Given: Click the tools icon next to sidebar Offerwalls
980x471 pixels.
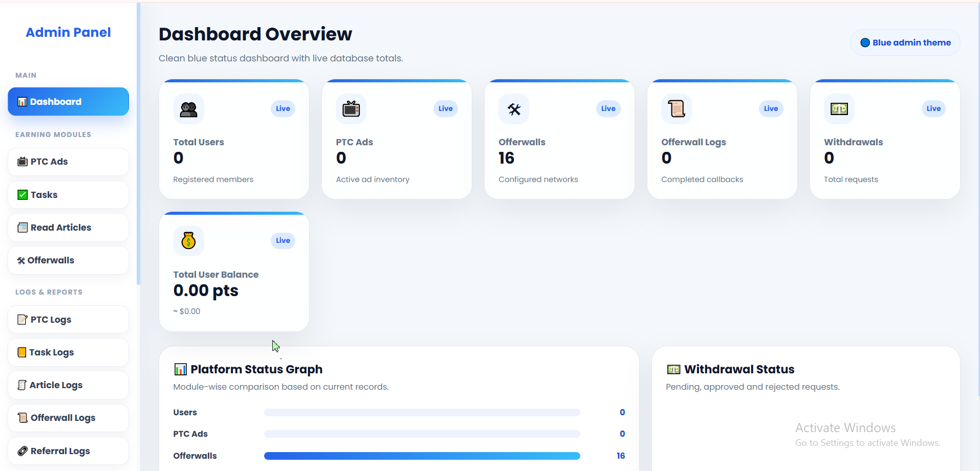Looking at the screenshot, I should pos(21,261).
